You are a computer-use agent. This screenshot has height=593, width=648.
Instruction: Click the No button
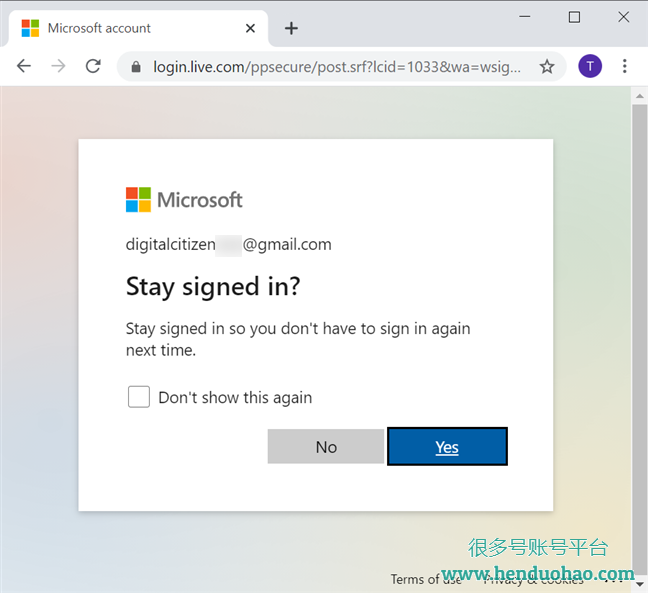pos(326,446)
